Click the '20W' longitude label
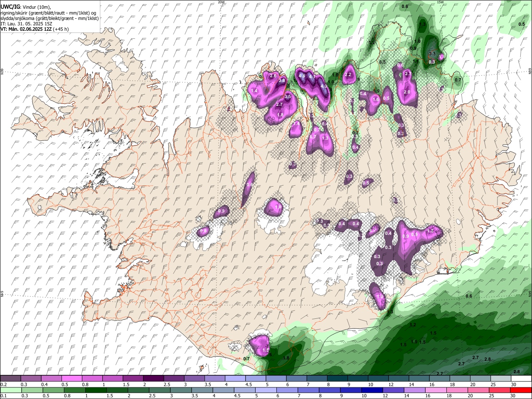The width and height of the screenshot is (532, 399). [221, 2]
